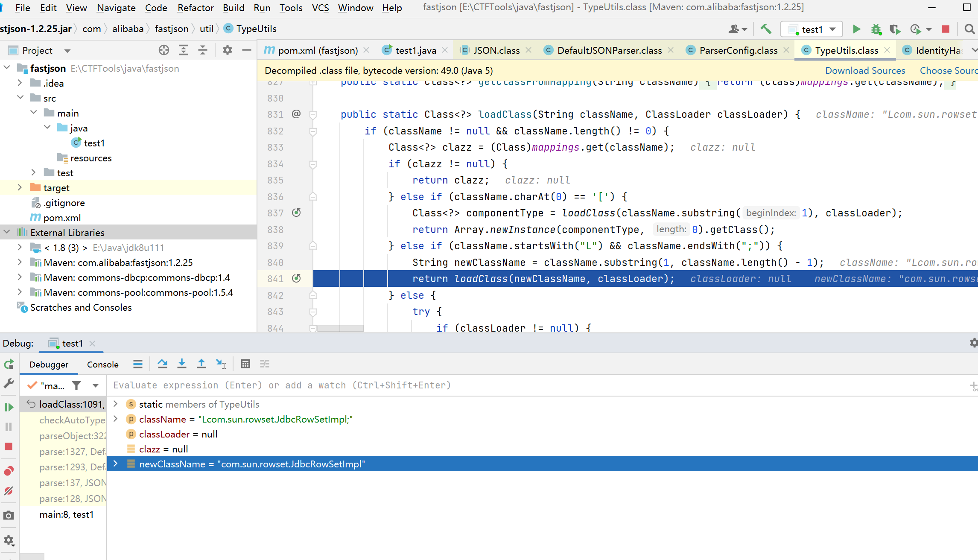
Task: Collapse the src folder
Action: click(x=20, y=98)
